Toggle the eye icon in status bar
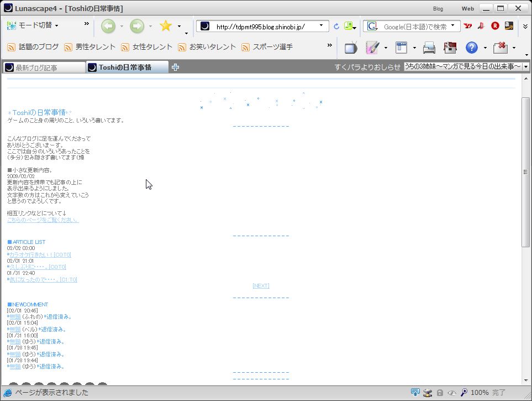Screen dimensions: 532x401 [x=451, y=393]
